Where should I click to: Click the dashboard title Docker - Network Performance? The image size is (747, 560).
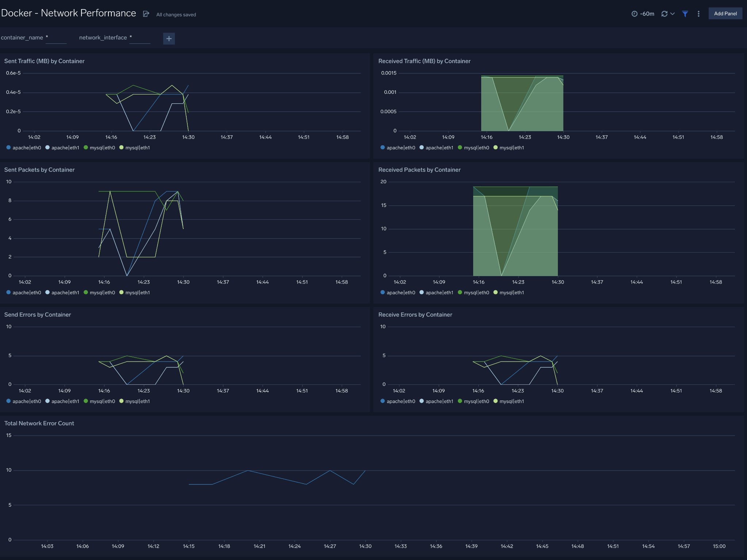click(x=69, y=13)
